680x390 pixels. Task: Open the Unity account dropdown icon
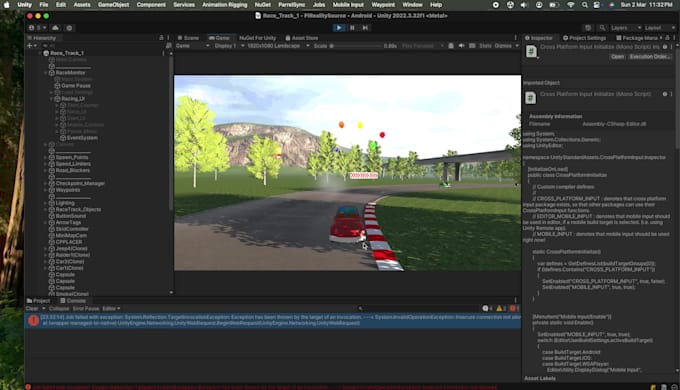36,28
